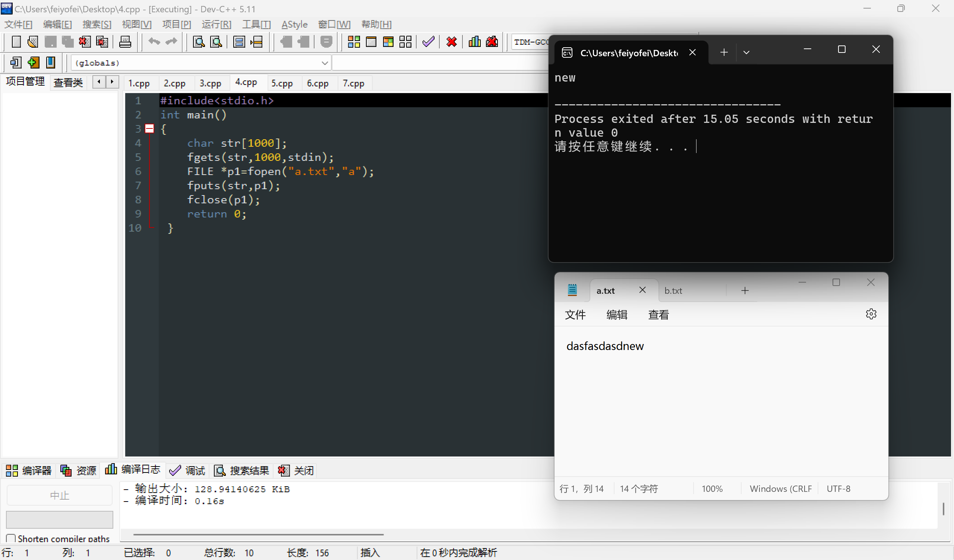Click the 100% zoom level in Notepad
Image resolution: width=954 pixels, height=560 pixels.
tap(712, 489)
